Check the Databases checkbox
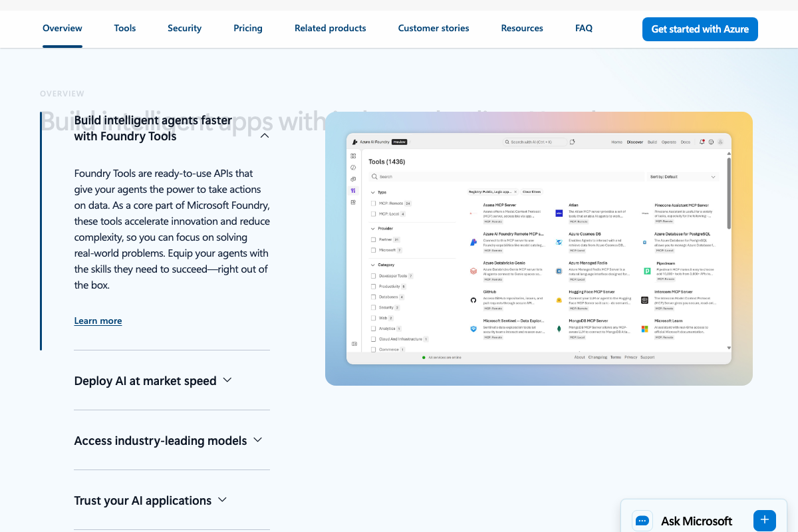This screenshot has width=798, height=532. (374, 297)
